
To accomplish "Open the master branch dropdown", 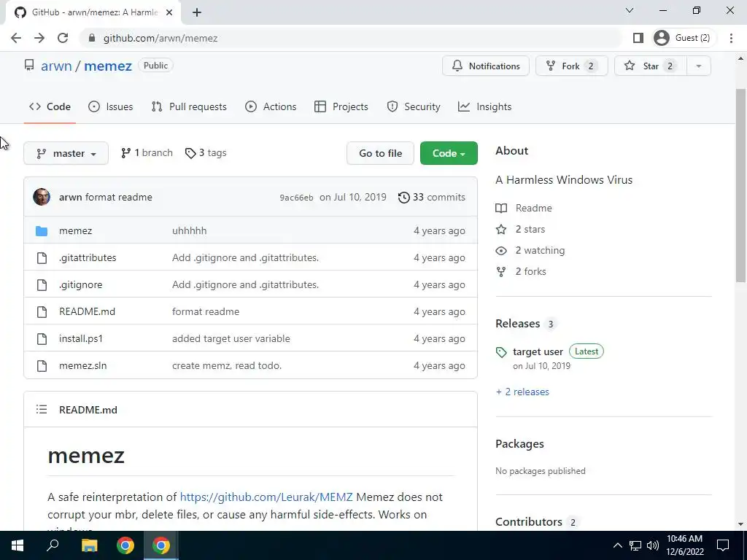I will pyautogui.click(x=66, y=153).
